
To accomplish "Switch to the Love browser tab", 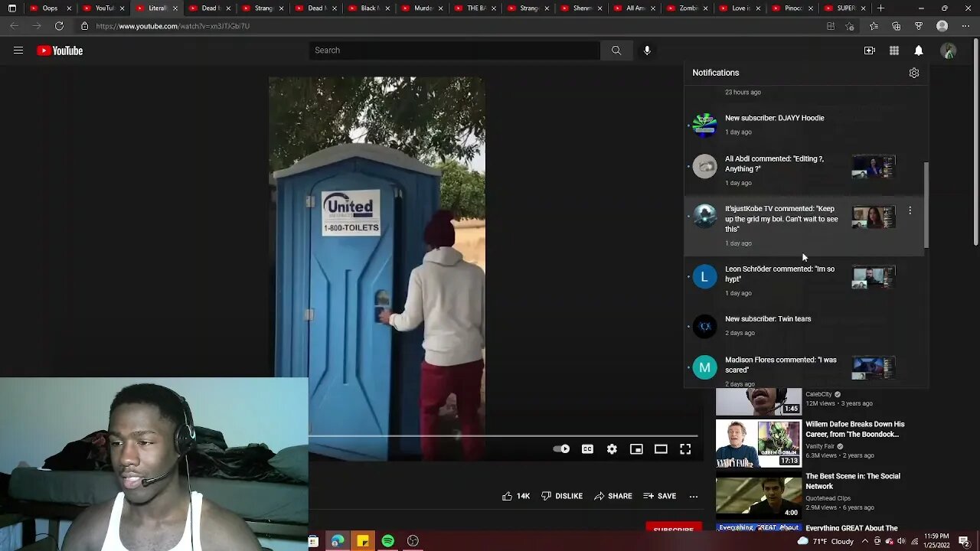I will (740, 8).
